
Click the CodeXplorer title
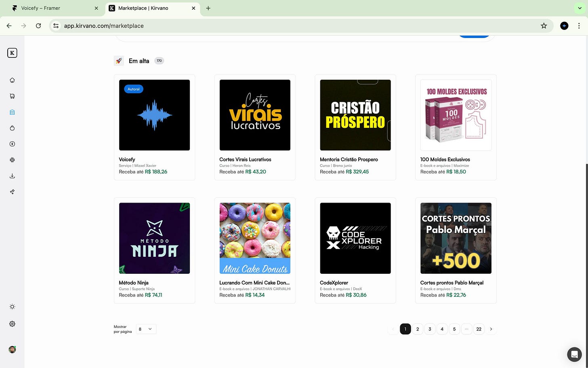click(x=334, y=283)
